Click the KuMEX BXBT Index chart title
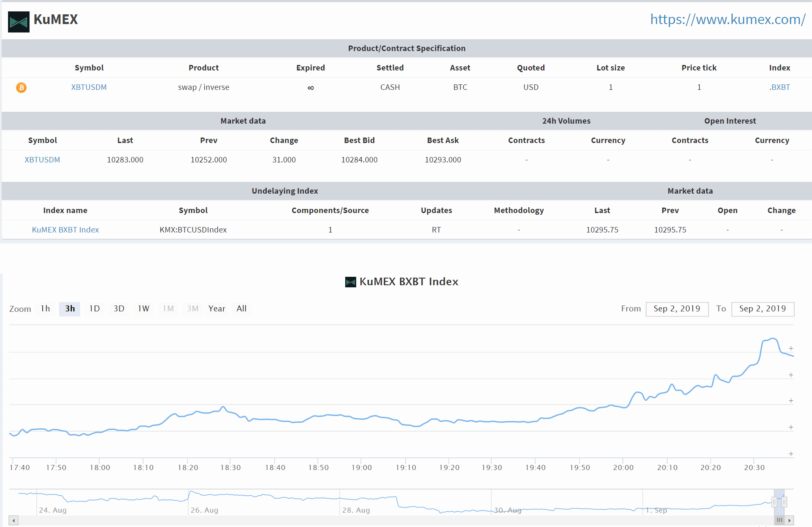This screenshot has width=812, height=527. (x=409, y=282)
